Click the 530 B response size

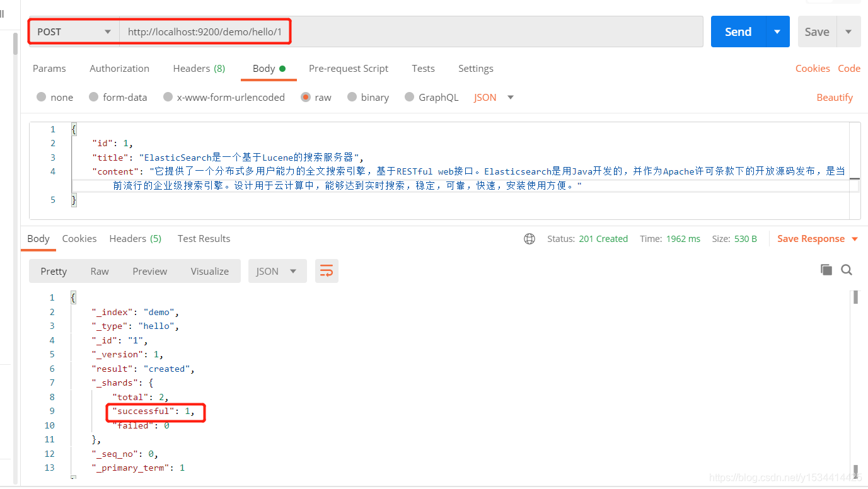point(746,239)
